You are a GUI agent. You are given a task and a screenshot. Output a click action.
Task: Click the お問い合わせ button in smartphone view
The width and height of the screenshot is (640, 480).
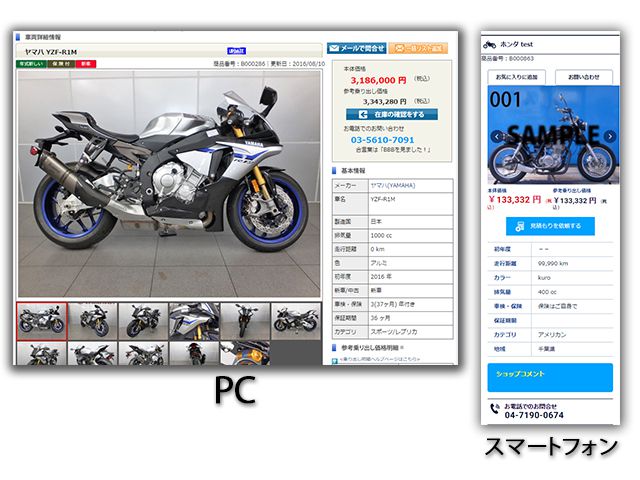pyautogui.click(x=584, y=77)
